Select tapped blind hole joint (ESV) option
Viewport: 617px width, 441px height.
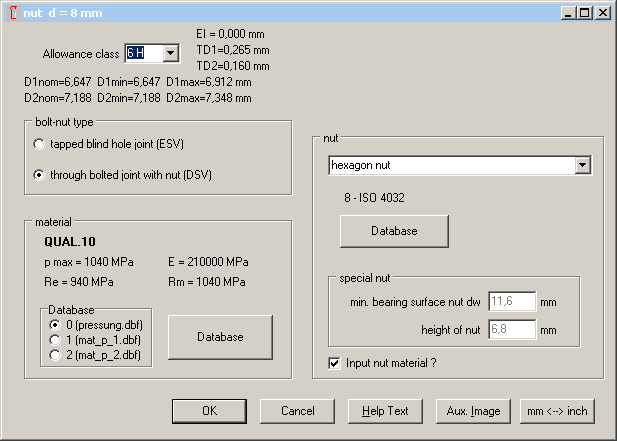[x=39, y=144]
